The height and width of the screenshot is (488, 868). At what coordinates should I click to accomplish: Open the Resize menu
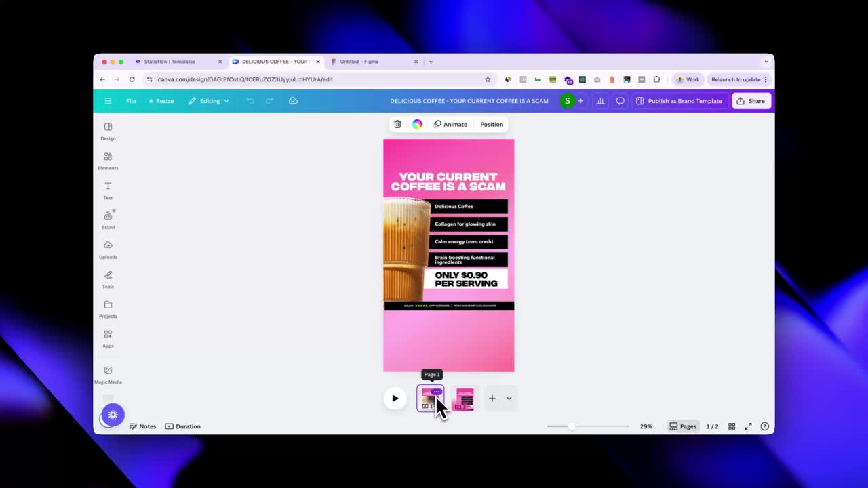(x=161, y=101)
